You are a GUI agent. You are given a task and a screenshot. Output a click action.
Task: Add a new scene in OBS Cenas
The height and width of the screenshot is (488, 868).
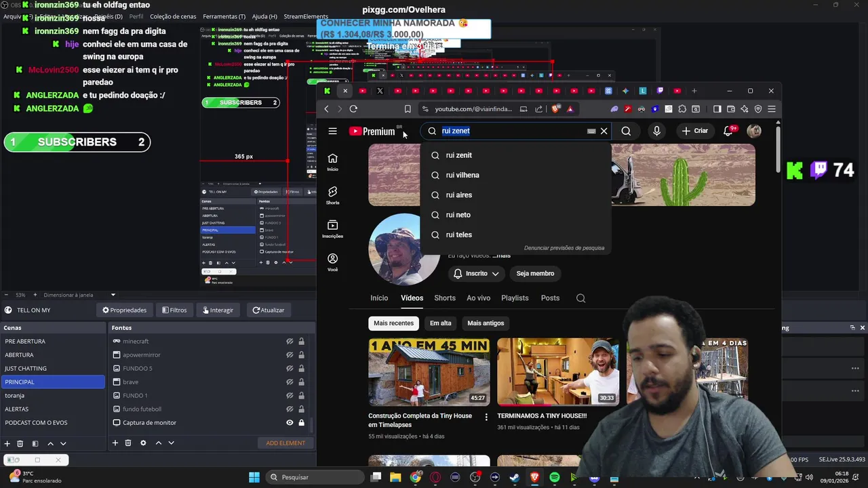click(x=7, y=443)
